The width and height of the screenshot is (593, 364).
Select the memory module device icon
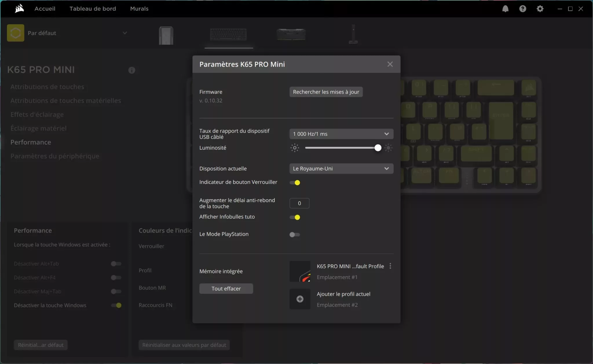tap(291, 34)
